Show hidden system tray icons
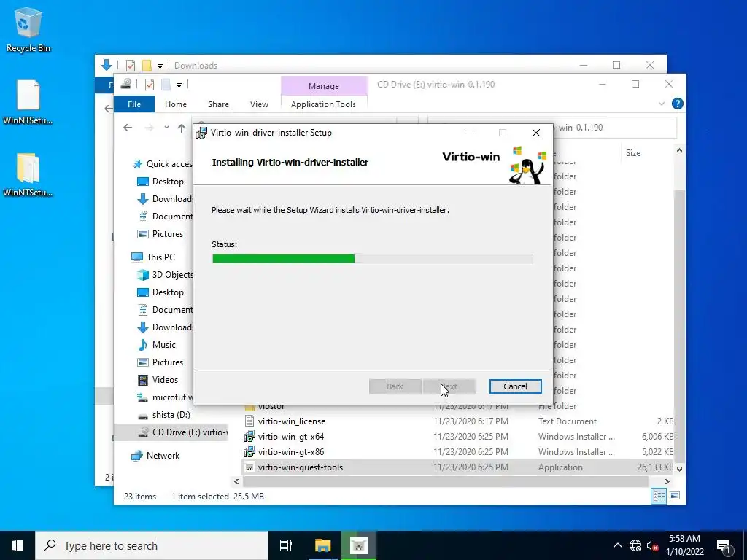Image resolution: width=747 pixels, height=560 pixels. click(x=617, y=545)
